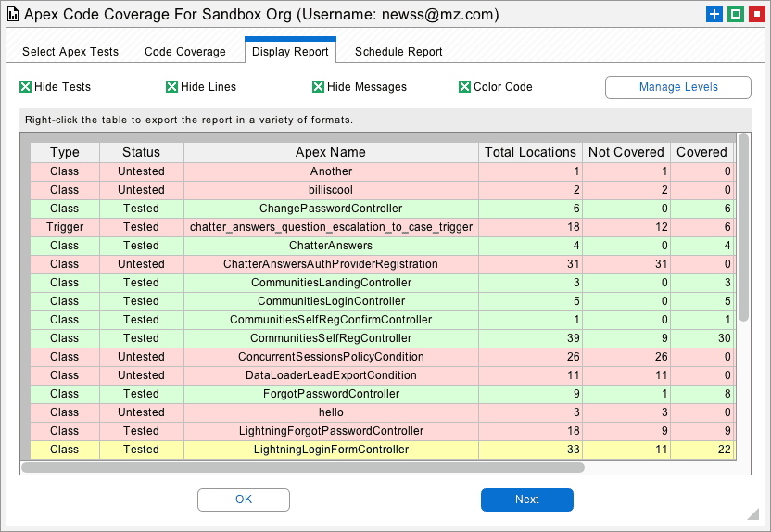Toggle the Hide Lines checkbox
The width and height of the screenshot is (771, 532).
pos(171,87)
